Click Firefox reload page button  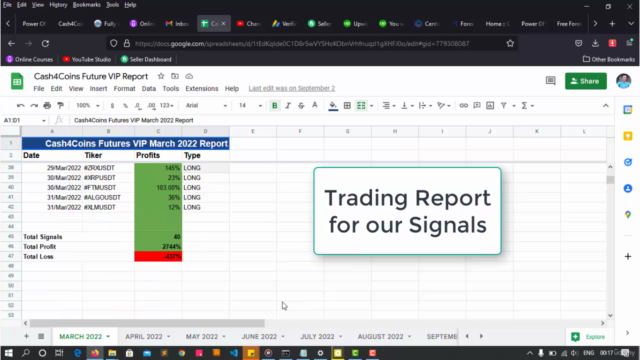point(45,43)
